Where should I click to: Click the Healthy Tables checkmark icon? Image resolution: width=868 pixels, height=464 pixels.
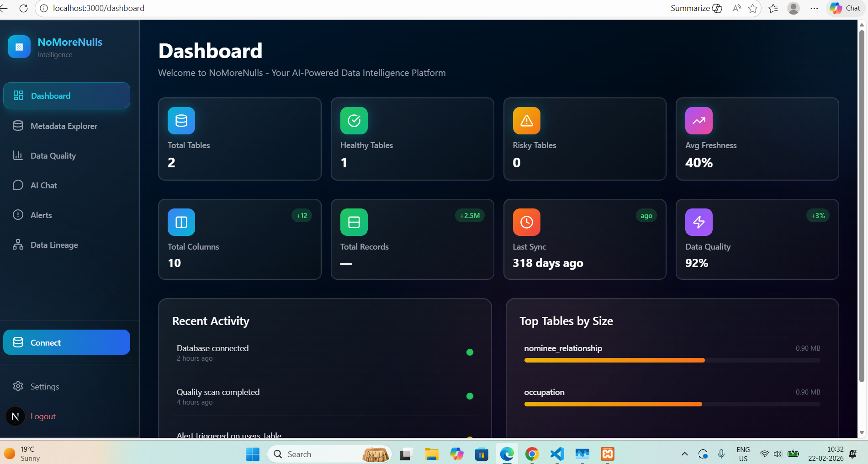[x=354, y=121]
